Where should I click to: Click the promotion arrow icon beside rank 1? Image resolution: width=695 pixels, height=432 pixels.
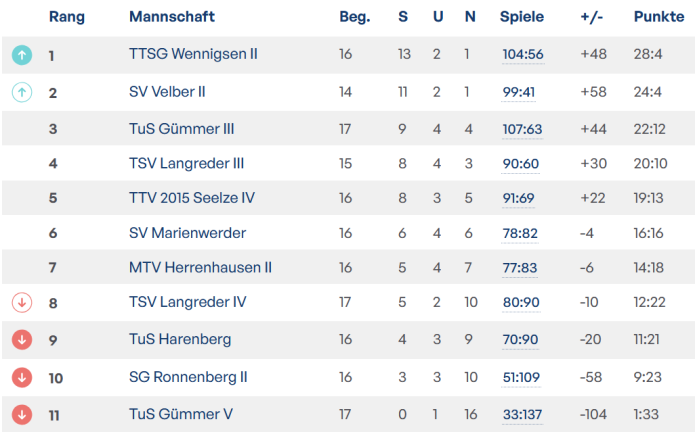pos(22,55)
